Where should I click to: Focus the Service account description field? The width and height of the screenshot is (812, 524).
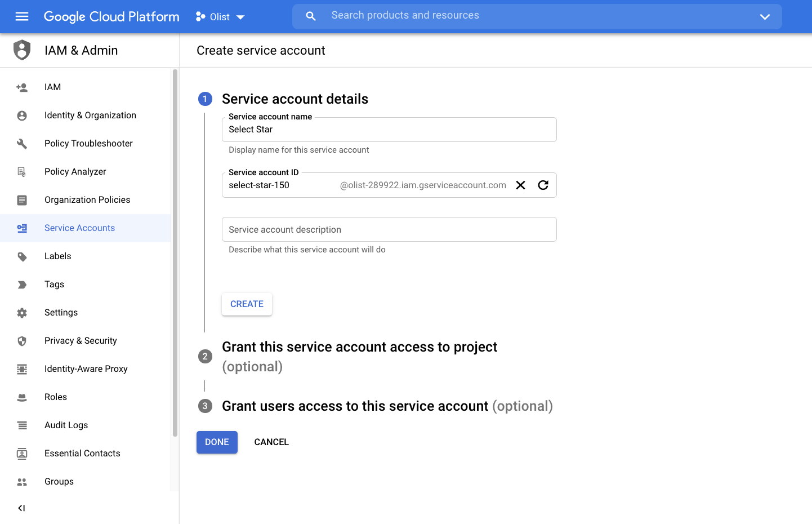pyautogui.click(x=389, y=229)
